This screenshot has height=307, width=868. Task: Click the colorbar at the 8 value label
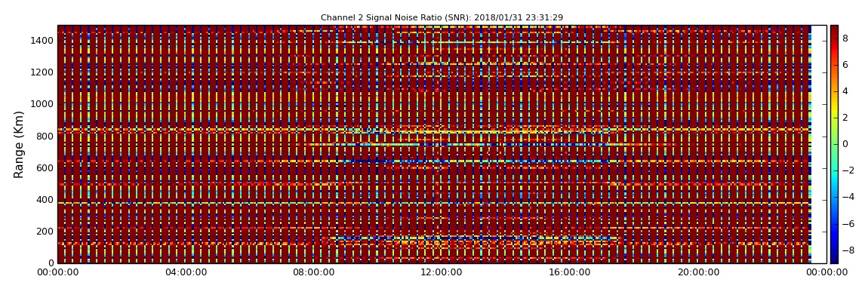tap(845, 38)
